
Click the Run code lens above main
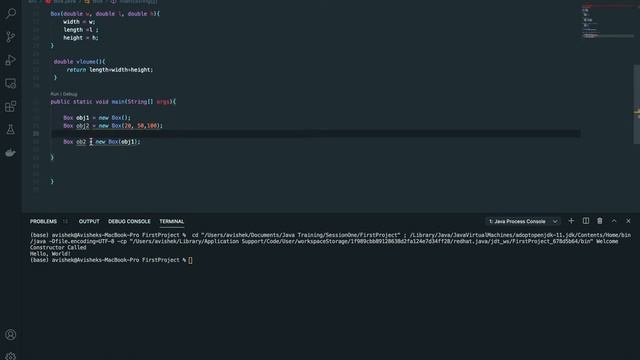click(54, 94)
